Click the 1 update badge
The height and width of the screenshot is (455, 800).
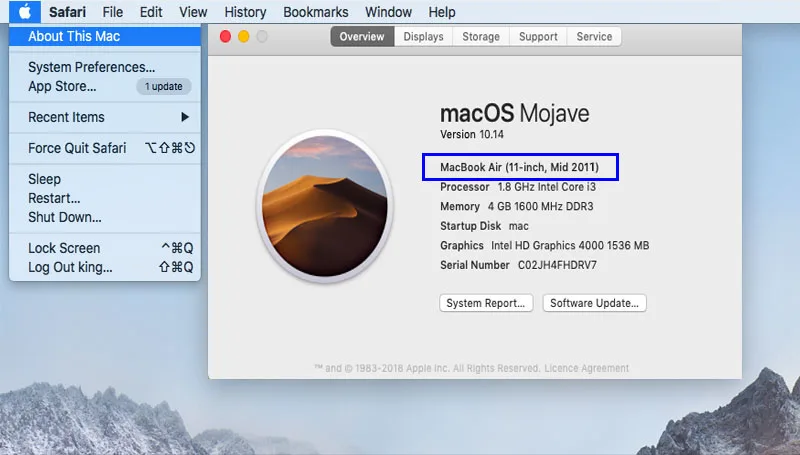coord(163,86)
